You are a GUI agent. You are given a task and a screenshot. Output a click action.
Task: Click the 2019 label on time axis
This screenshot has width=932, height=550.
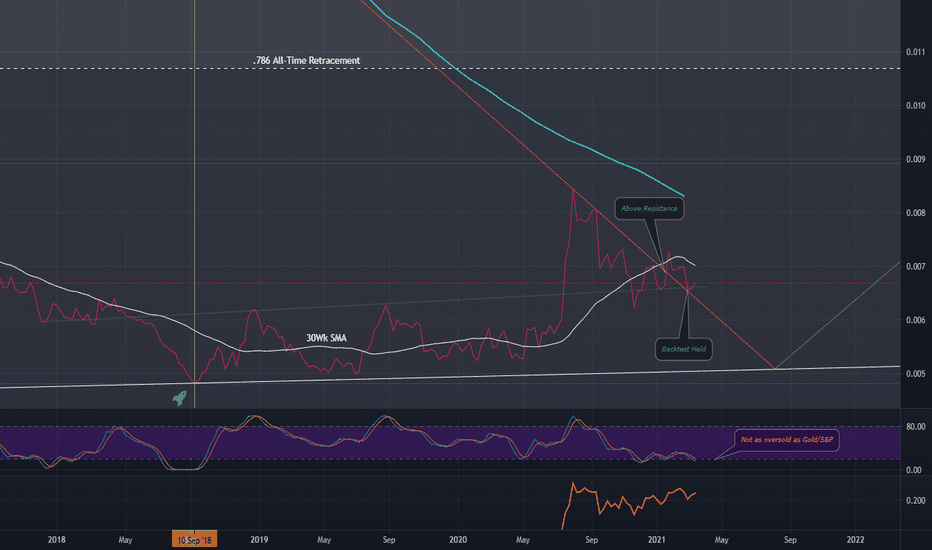point(259,540)
